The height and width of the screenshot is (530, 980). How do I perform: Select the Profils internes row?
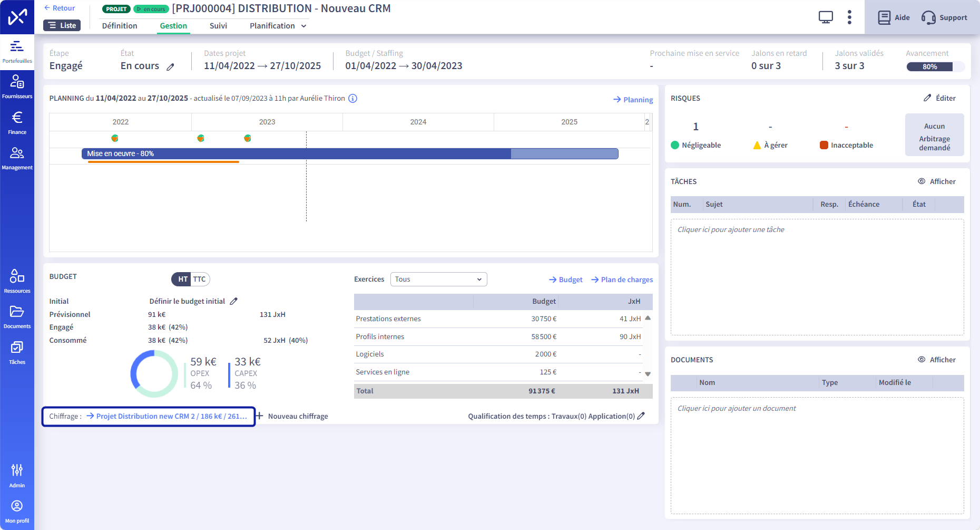(499, 336)
